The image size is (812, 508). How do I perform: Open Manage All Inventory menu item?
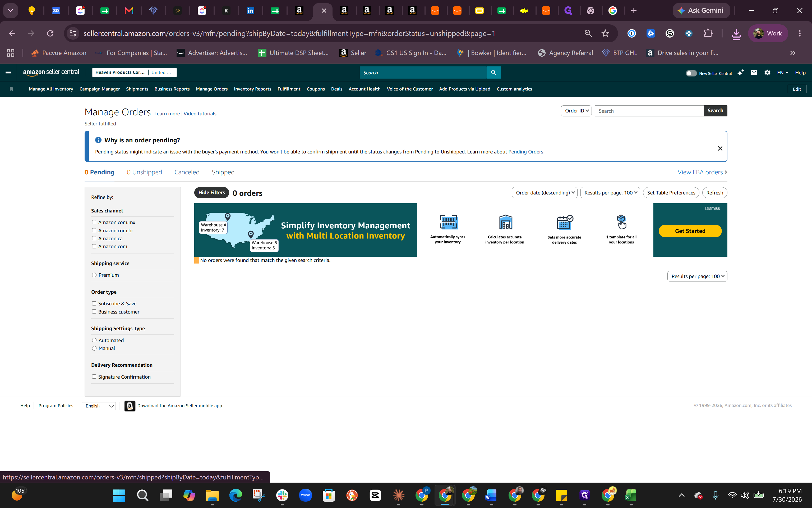click(x=51, y=89)
